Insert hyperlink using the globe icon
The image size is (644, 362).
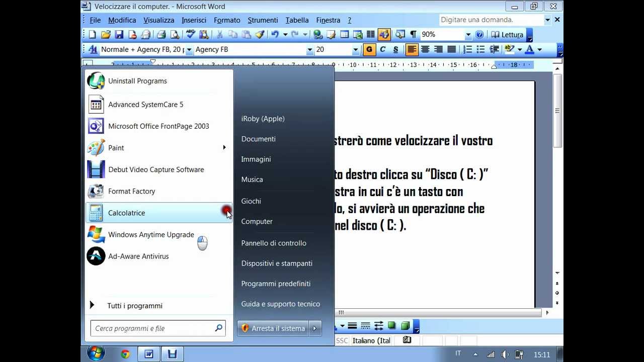click(318, 35)
